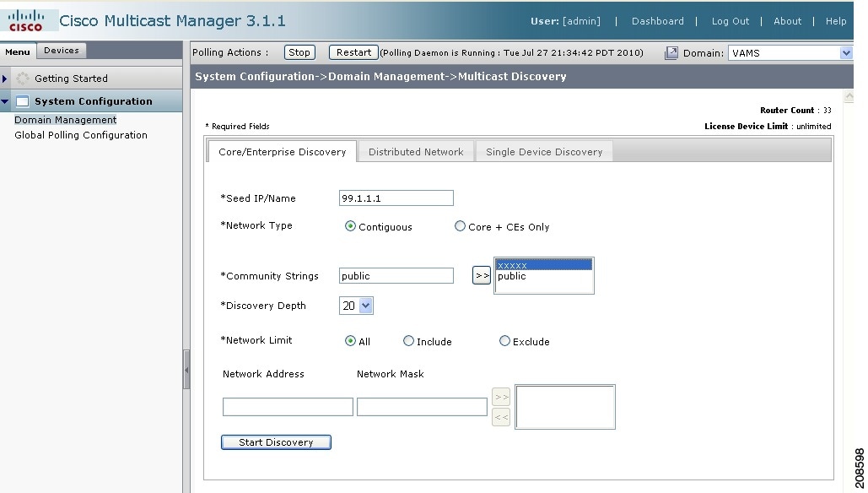Click the empty network limit listbox
The image size is (868, 493).
click(565, 407)
